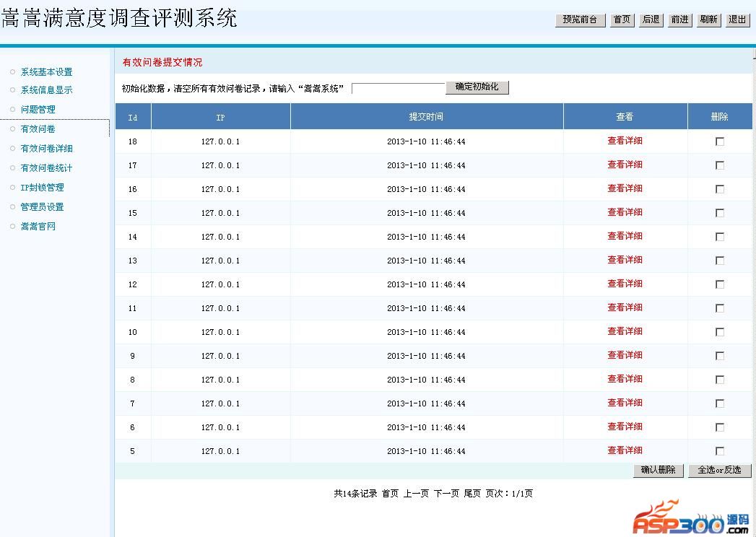This screenshot has width=756, height=537.
Task: Open 查看详细 for record 6
Action: pos(625,427)
